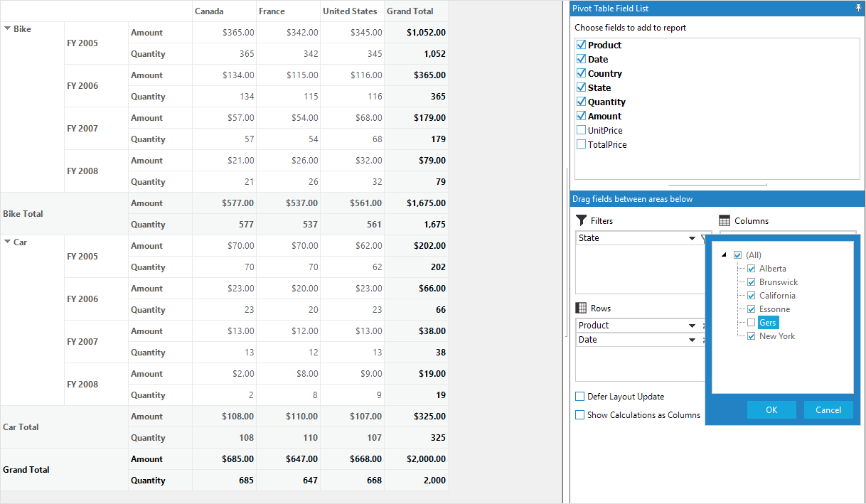Check the TotalPrice field checkbox

point(581,144)
